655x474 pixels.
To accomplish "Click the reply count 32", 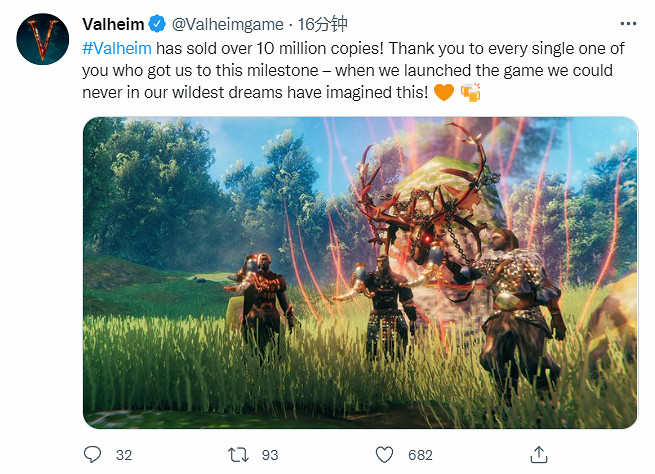I will (x=124, y=455).
